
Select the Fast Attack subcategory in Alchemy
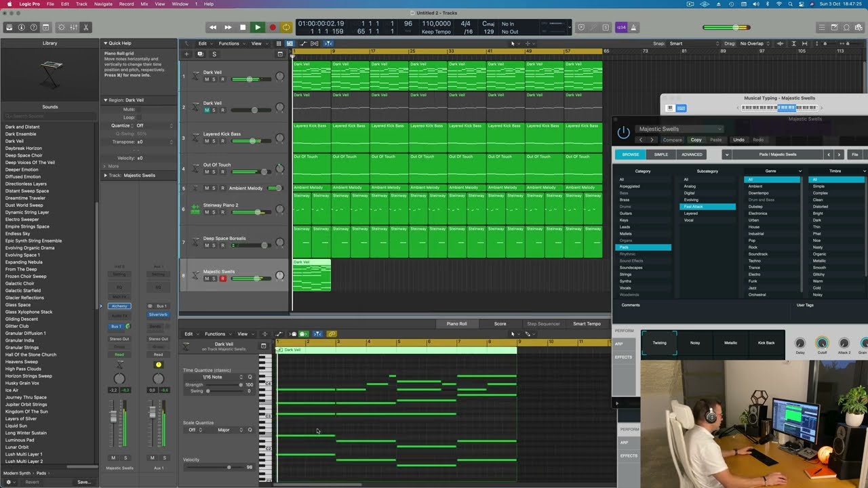click(707, 207)
